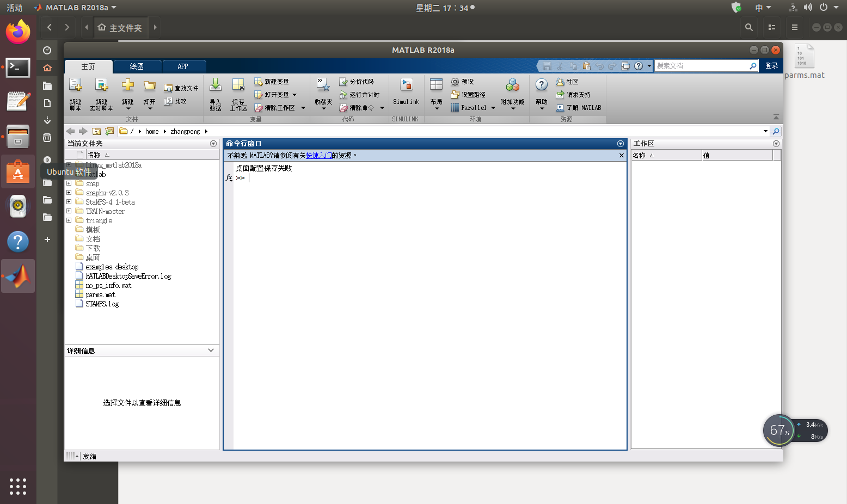This screenshot has width=847, height=504.
Task: Click the paste icon in quick access toolbar
Action: 586,66
